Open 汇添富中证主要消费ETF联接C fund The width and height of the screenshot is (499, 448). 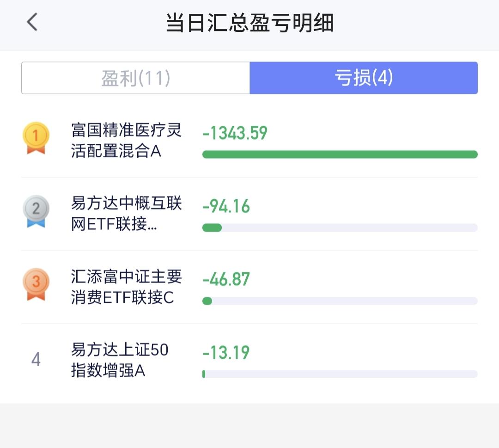click(x=126, y=287)
